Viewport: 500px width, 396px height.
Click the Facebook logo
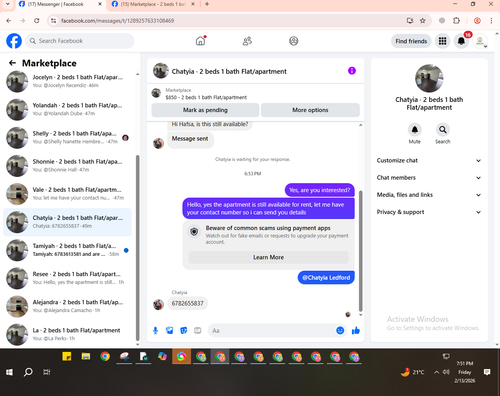(14, 41)
